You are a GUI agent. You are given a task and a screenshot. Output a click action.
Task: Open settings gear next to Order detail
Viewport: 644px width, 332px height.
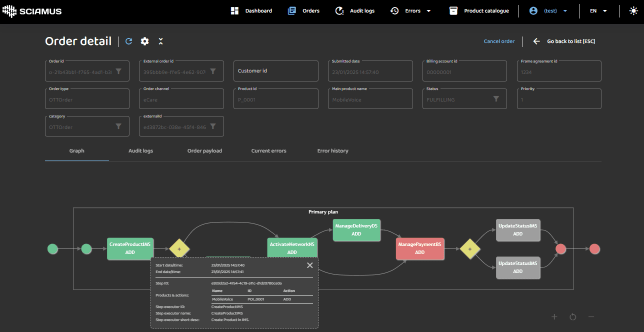(x=144, y=41)
